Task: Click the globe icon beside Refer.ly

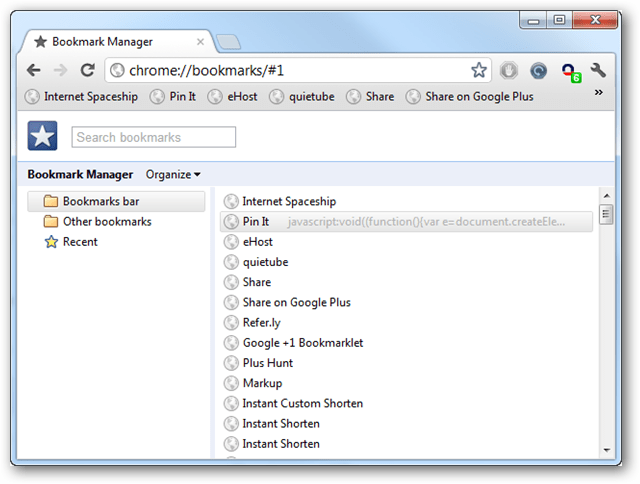Action: pos(231,323)
